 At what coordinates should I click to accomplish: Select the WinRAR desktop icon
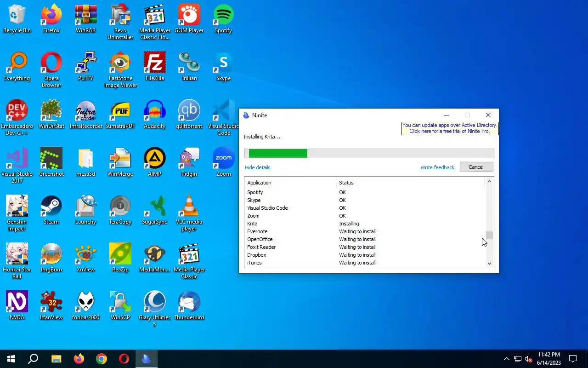(x=86, y=19)
